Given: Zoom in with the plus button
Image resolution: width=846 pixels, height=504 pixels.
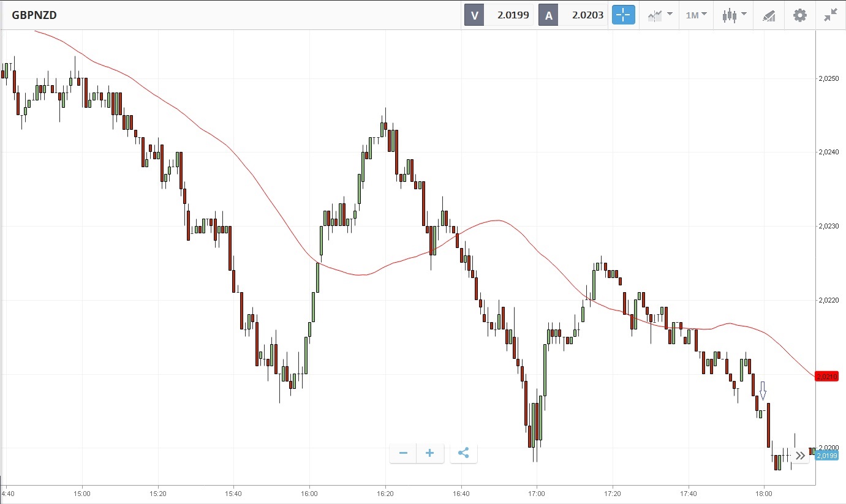Looking at the screenshot, I should click(430, 453).
